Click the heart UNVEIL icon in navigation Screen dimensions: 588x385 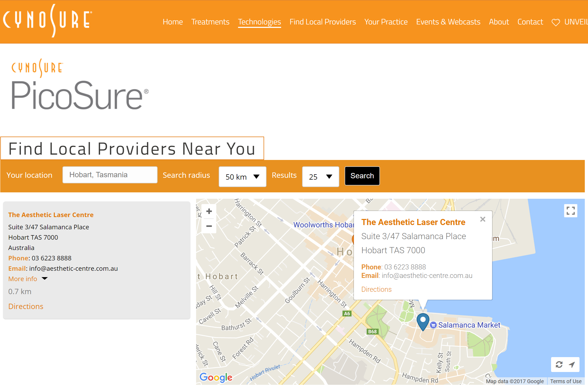pyautogui.click(x=556, y=22)
